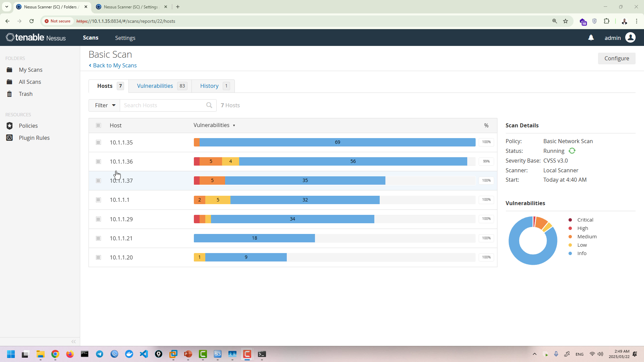Open the browser tab list dropdown arrow
This screenshot has height=362, width=644.
[x=6, y=7]
